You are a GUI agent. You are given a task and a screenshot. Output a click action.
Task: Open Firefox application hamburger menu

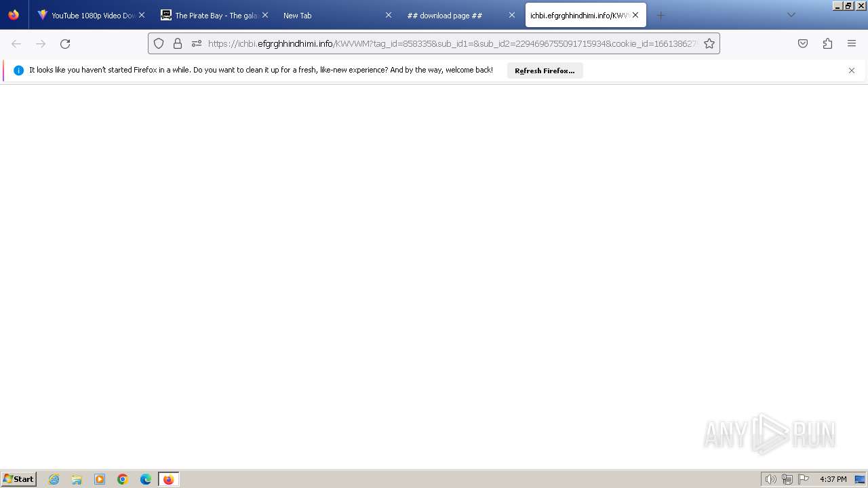(x=852, y=43)
